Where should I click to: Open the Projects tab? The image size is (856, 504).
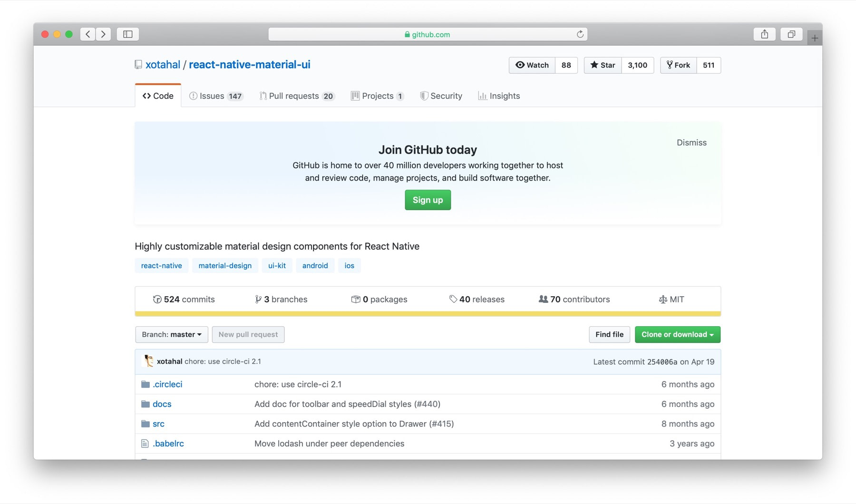tap(378, 96)
